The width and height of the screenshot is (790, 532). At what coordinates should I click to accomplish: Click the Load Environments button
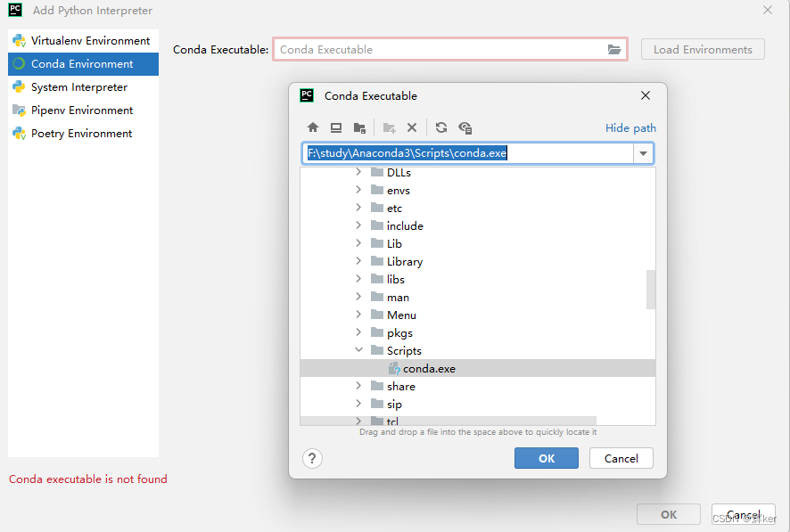pos(703,49)
